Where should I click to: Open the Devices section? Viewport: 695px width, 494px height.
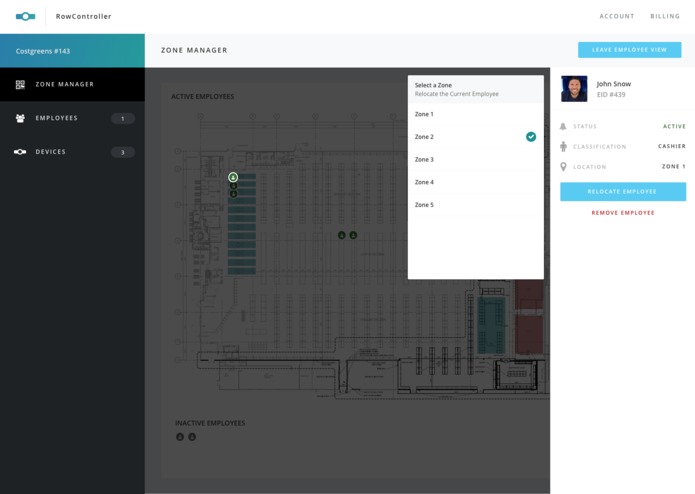[x=72, y=152]
